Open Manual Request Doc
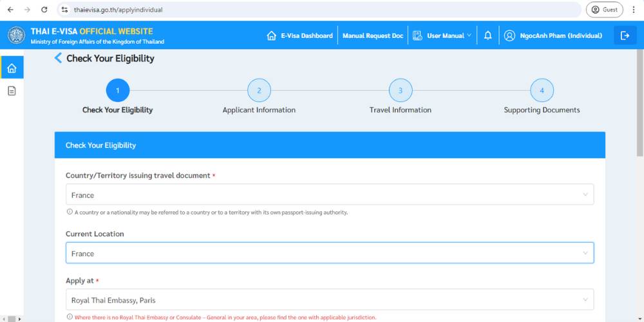Viewport: 644px width, 322px height. point(373,35)
